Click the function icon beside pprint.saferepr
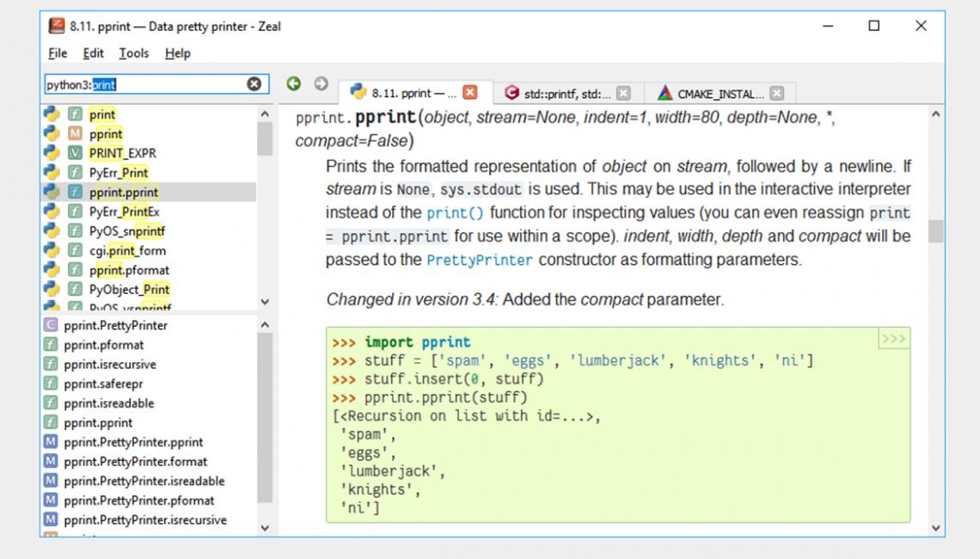The width and height of the screenshot is (980, 559). tap(51, 384)
